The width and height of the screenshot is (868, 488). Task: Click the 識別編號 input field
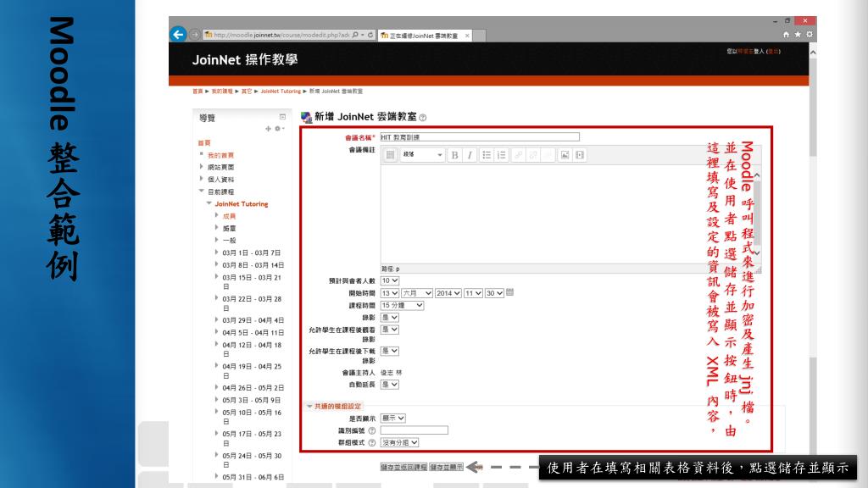tap(414, 430)
